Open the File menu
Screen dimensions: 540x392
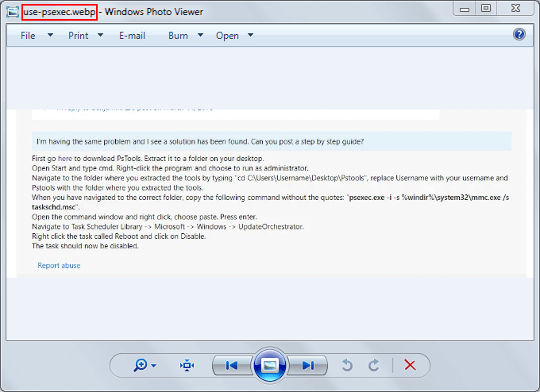coord(28,36)
